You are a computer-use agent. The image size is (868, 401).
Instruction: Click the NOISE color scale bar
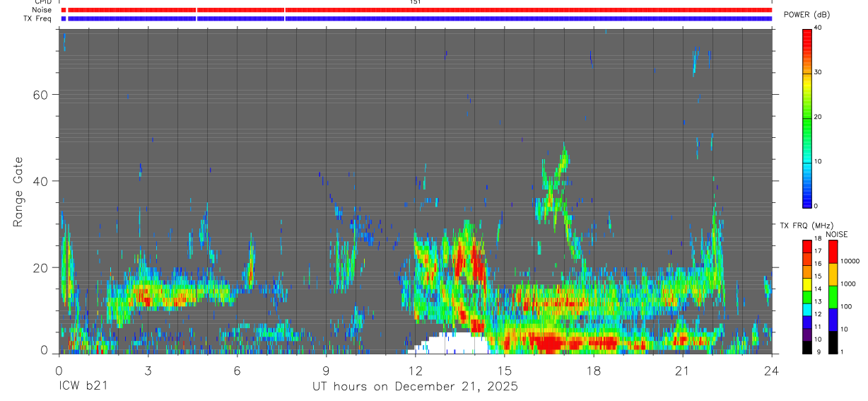tap(833, 297)
